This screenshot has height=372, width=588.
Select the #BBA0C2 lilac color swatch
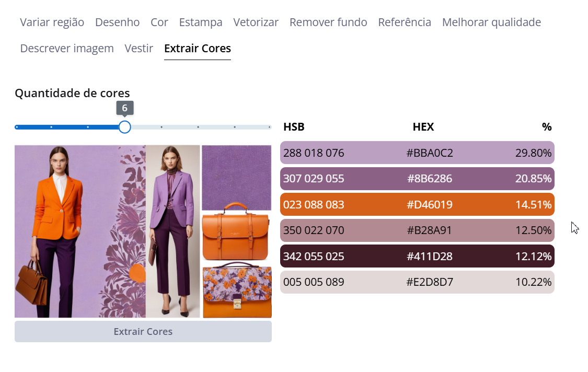417,153
